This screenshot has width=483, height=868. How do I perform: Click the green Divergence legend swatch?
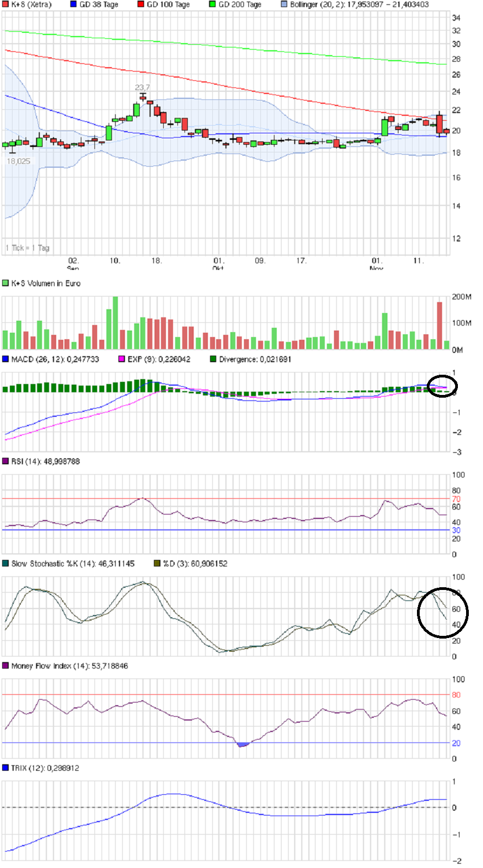coord(213,359)
